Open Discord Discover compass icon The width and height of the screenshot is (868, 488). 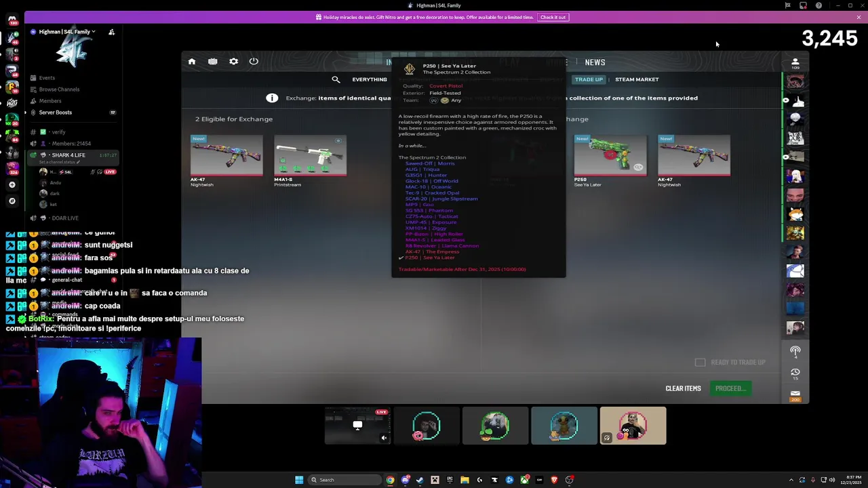[12, 201]
